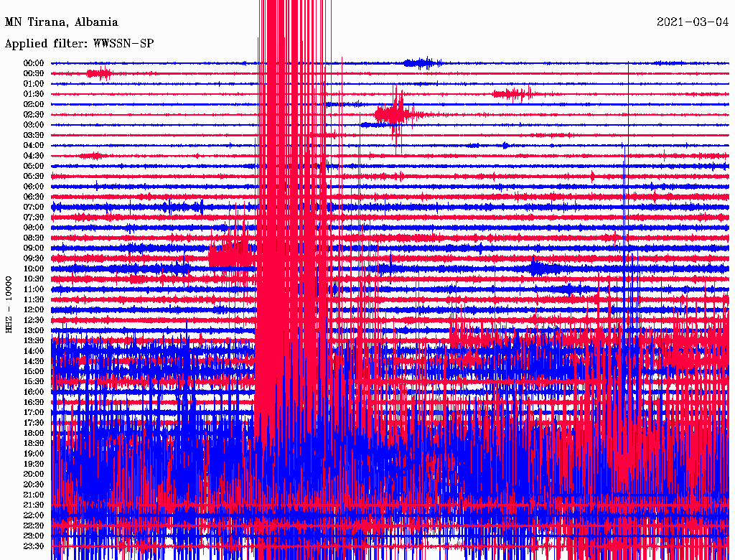This screenshot has width=735, height=560.
Task: Select the 04:30 time row label
Action: click(x=34, y=156)
